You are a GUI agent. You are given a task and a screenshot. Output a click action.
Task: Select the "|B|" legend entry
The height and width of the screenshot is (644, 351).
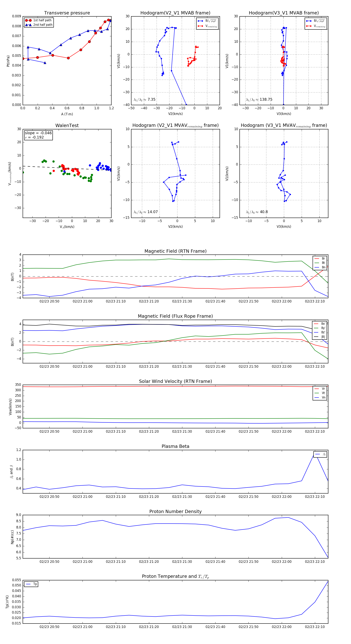click(320, 337)
